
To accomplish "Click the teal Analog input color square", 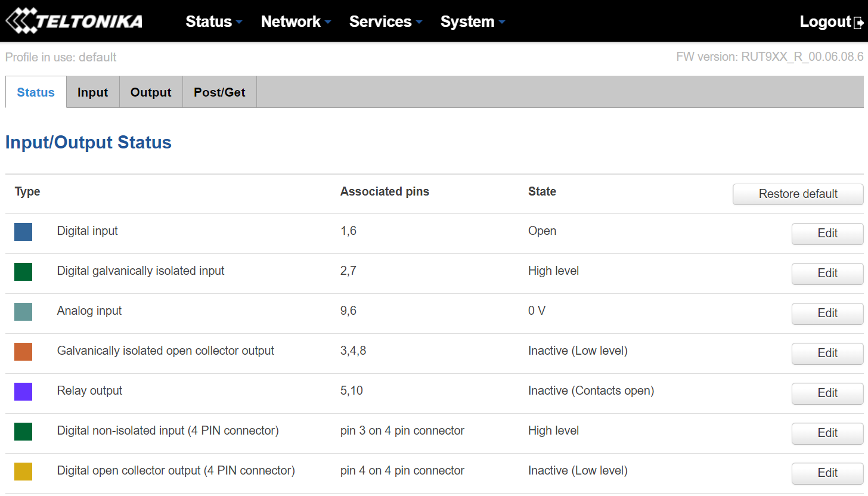I will (x=23, y=311).
